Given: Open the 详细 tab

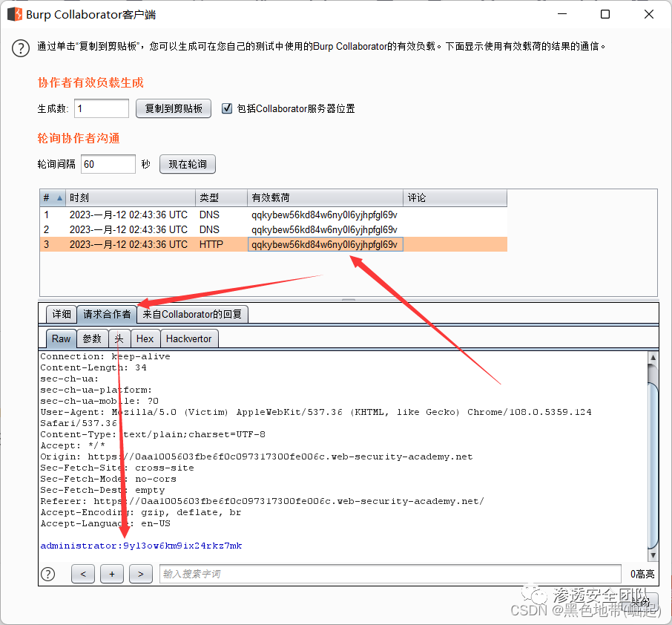Looking at the screenshot, I should tap(62, 315).
